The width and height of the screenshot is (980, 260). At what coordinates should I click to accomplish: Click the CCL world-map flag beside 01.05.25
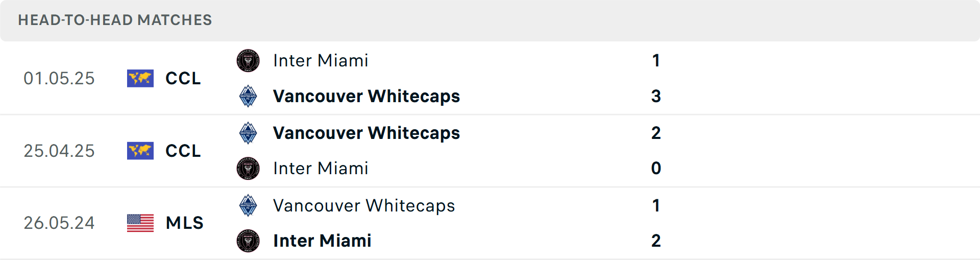click(x=140, y=79)
